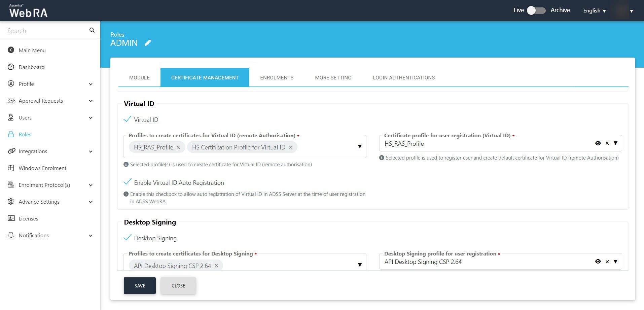Viewport: 644px width, 310px height.
Task: Toggle the Live/Archive switch
Action: 536,10
